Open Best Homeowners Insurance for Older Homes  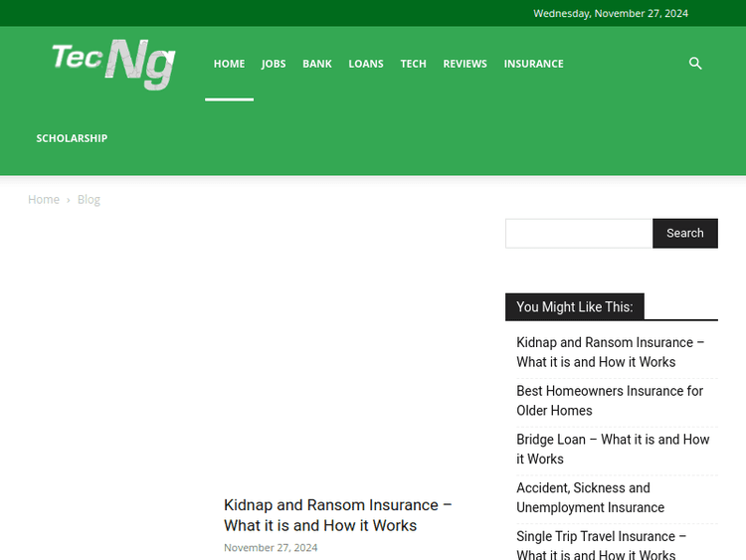[609, 401]
